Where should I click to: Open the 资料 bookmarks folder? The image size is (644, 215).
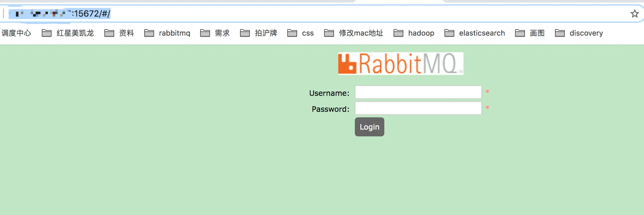point(119,33)
